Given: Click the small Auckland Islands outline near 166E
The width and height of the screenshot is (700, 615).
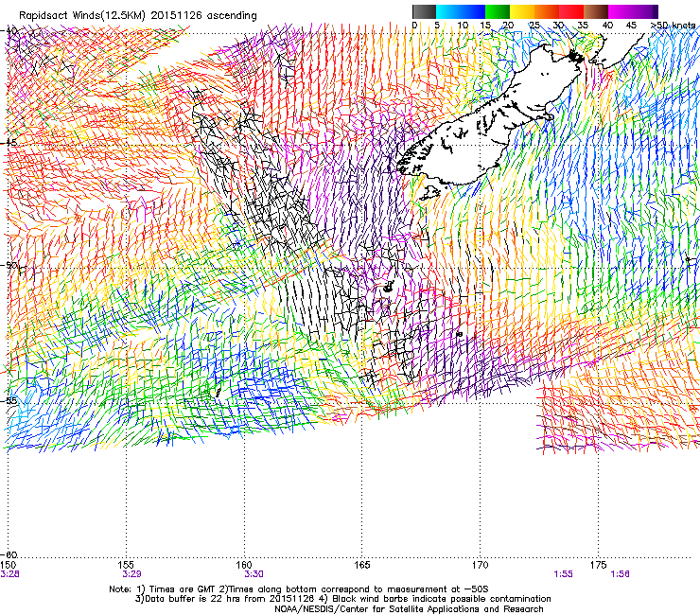Looking at the screenshot, I should (389, 288).
